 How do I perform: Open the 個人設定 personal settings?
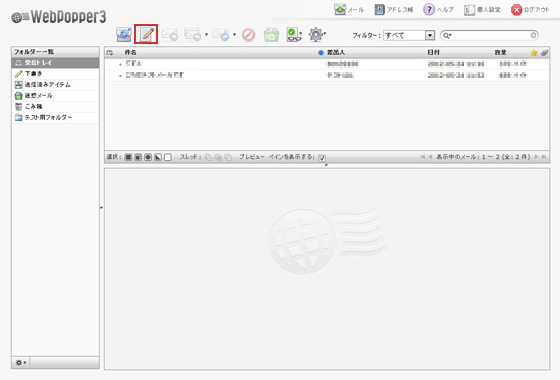click(482, 10)
